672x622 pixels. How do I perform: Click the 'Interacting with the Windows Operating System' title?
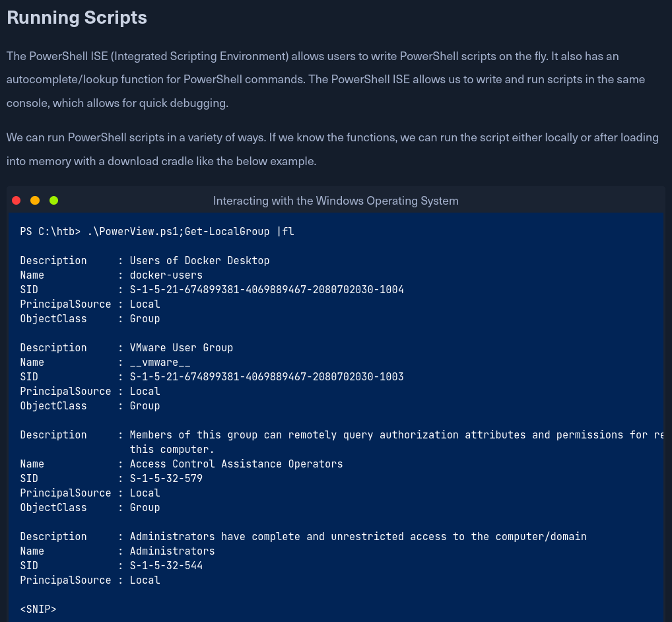click(335, 201)
